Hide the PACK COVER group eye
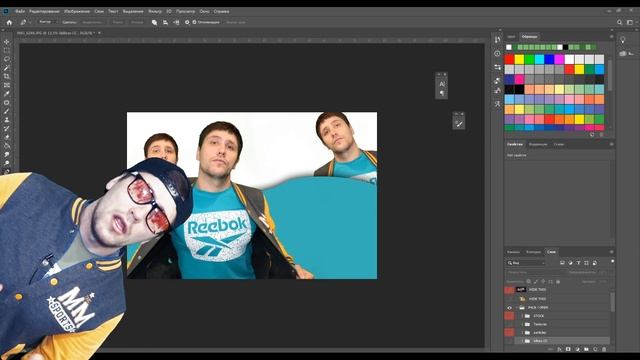640x360 pixels. [x=509, y=308]
